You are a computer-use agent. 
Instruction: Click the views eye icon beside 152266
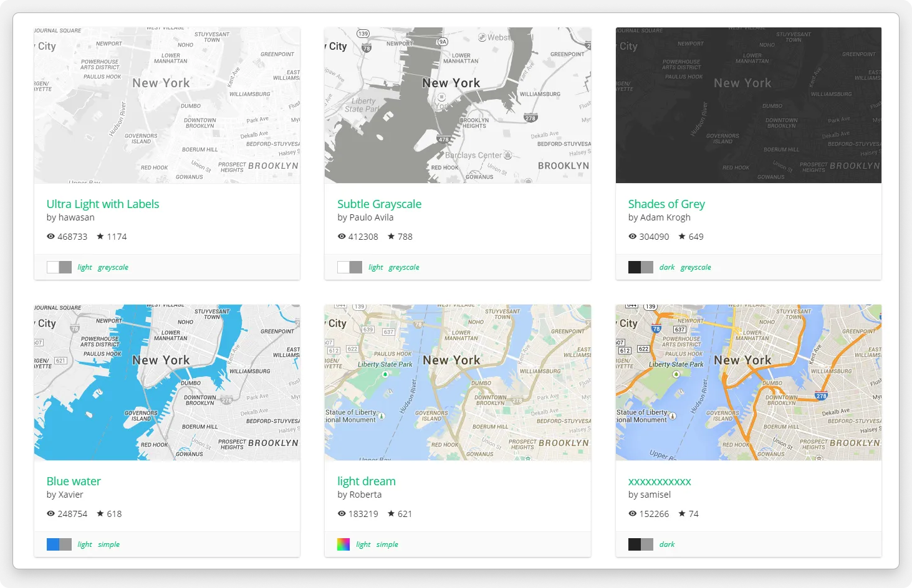point(633,514)
